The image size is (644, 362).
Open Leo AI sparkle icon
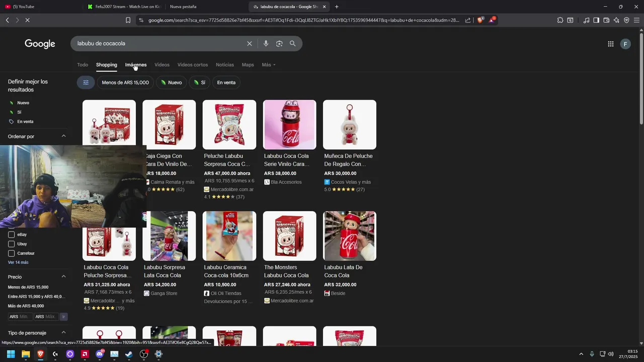[x=616, y=20]
